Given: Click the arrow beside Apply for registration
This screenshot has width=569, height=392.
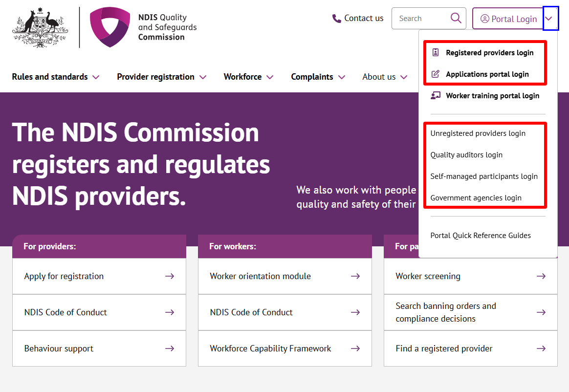Looking at the screenshot, I should tap(170, 276).
